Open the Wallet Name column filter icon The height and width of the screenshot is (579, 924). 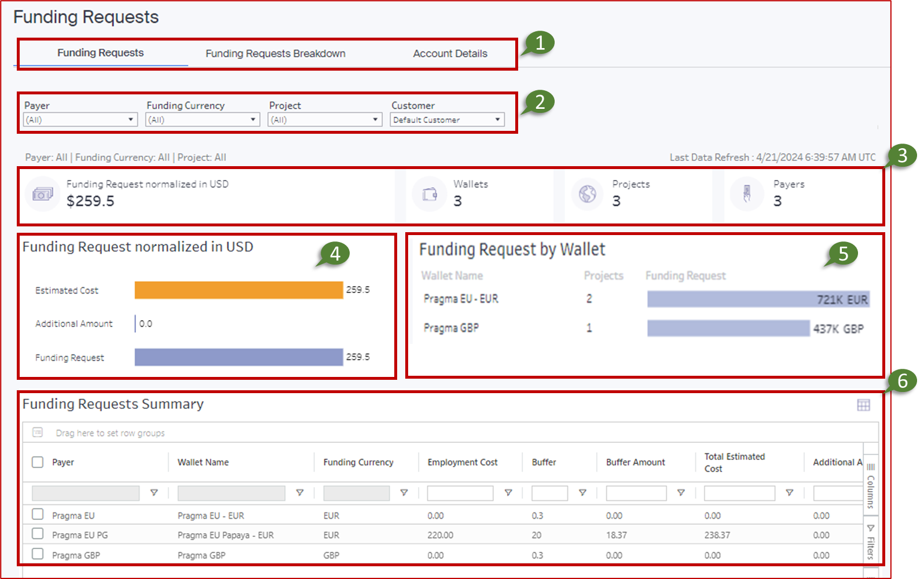tap(300, 493)
